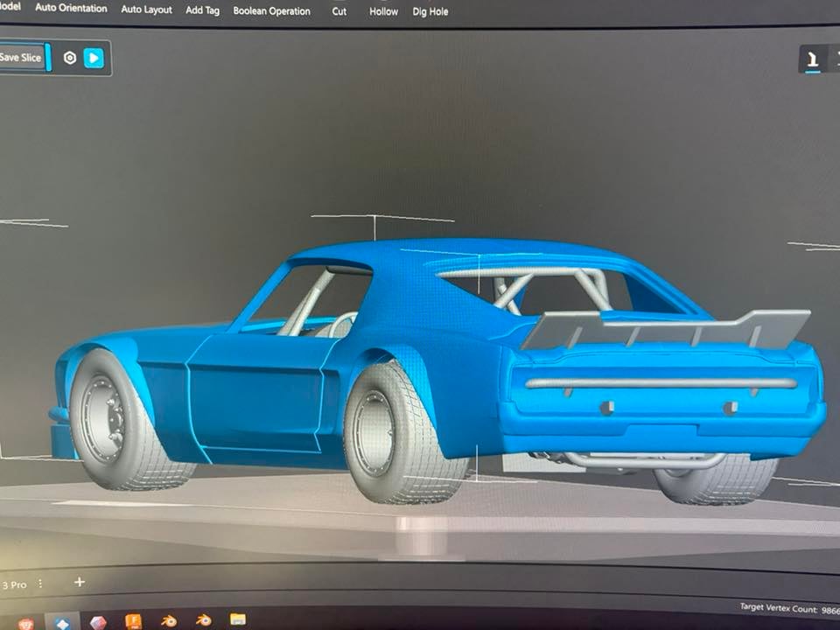Open the hexagon settings icon beside Save Slice
The height and width of the screenshot is (630, 840).
(x=70, y=58)
